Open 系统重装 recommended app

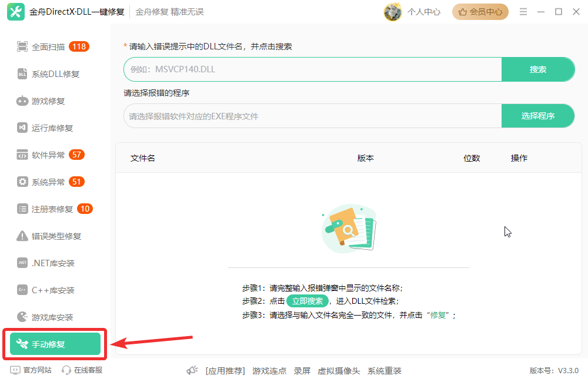tap(385, 371)
